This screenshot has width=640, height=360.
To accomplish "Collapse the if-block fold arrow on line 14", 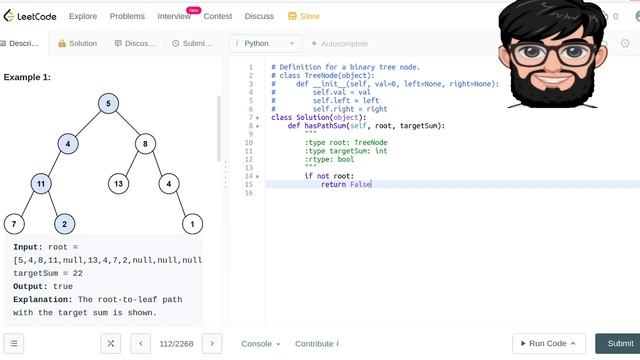I will pyautogui.click(x=257, y=177).
